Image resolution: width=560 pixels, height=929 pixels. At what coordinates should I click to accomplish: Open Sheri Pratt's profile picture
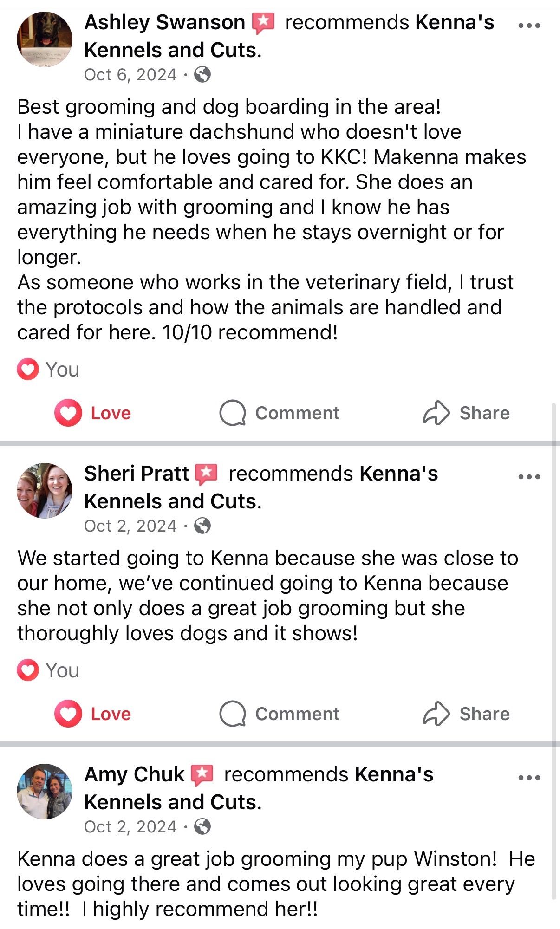pyautogui.click(x=45, y=490)
